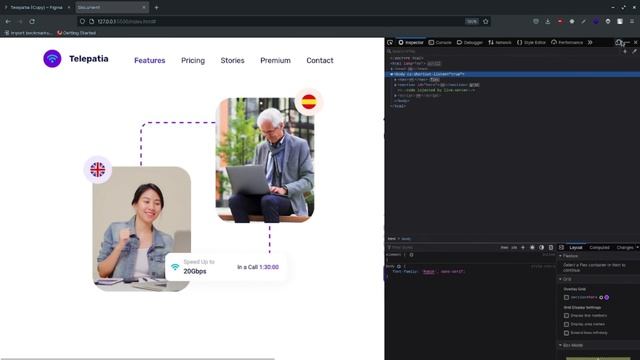
Task: Add a new CSS rule with plus
Action: [x=523, y=247]
